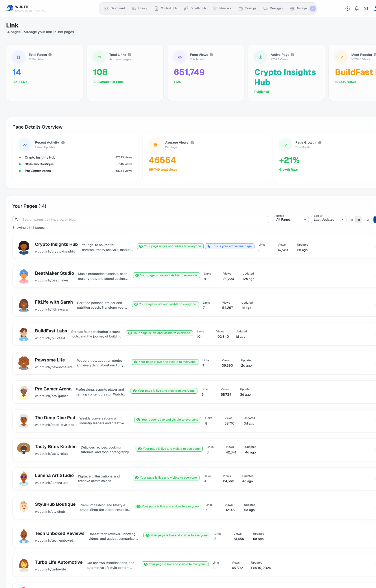Click the Feb 15, 2026 updated date
Viewport: 376px width, 588px height.
click(x=261, y=568)
